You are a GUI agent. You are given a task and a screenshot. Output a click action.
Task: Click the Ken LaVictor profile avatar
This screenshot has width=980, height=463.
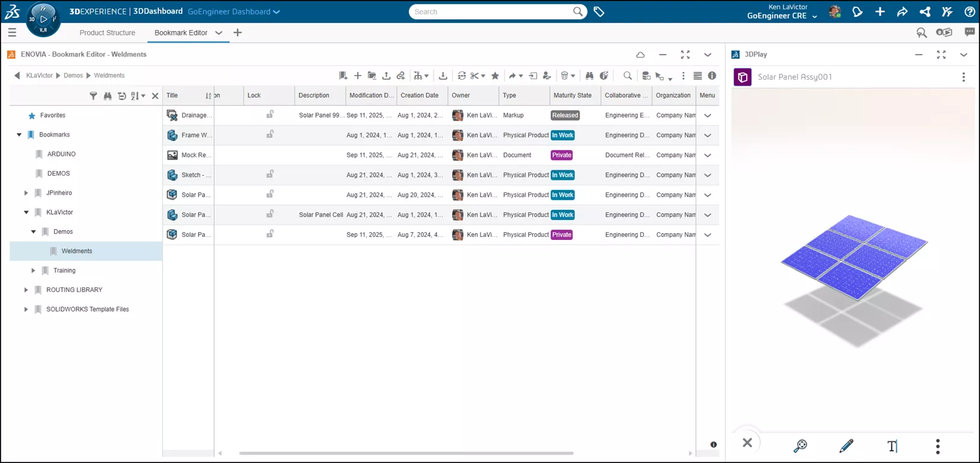coord(834,11)
